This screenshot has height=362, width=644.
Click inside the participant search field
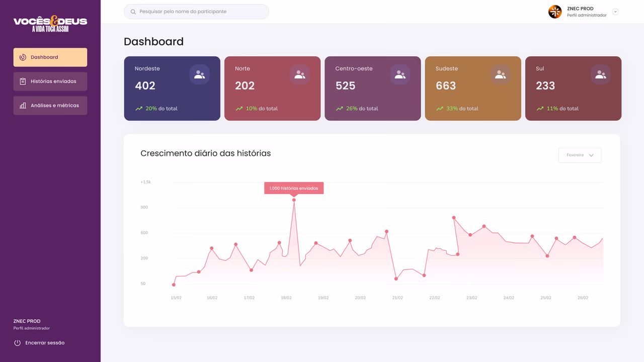[196, 12]
